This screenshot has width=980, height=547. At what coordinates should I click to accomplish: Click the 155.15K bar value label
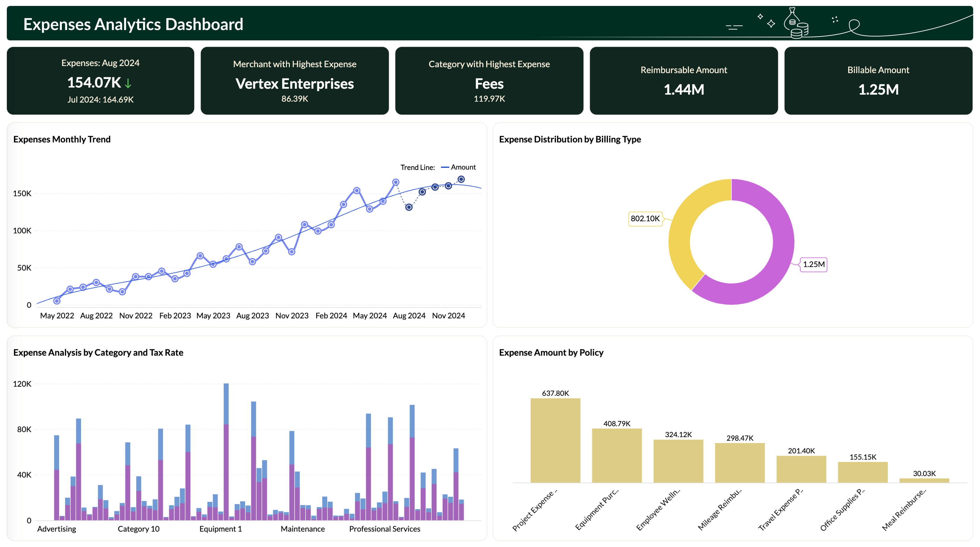[x=863, y=457]
